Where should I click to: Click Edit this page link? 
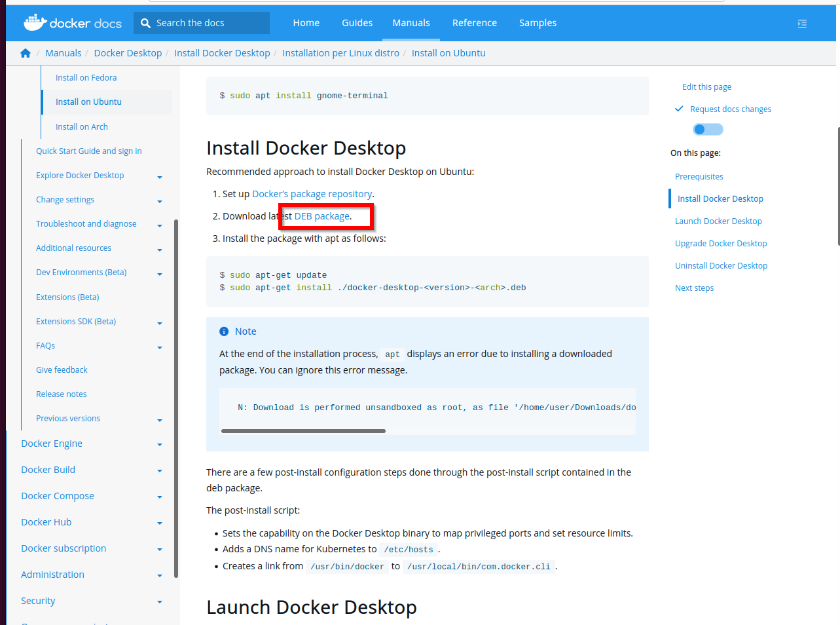(706, 86)
